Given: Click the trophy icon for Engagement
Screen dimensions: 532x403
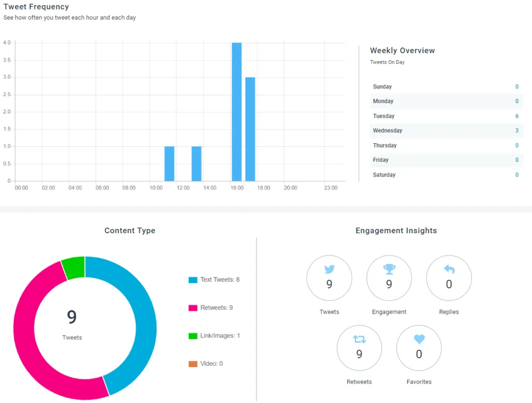Looking at the screenshot, I should tap(389, 269).
